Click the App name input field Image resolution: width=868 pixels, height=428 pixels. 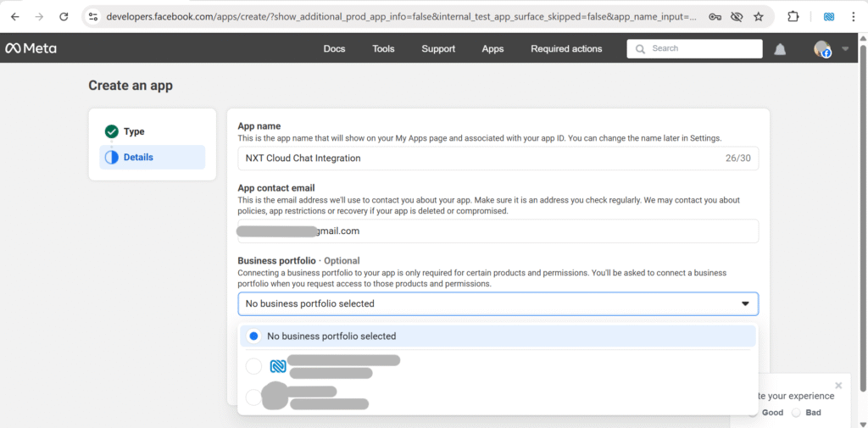[x=475, y=158]
